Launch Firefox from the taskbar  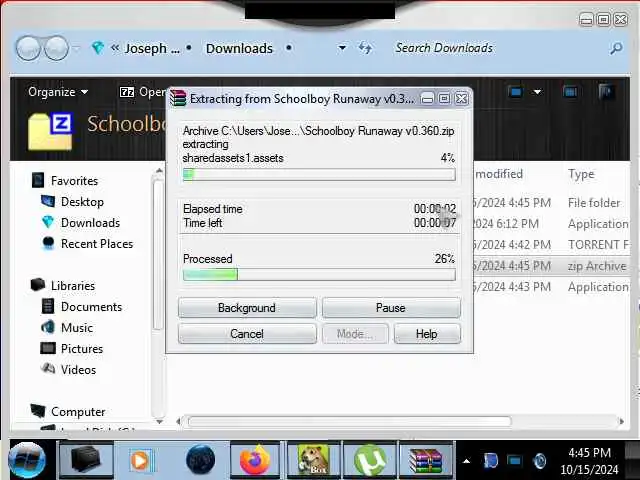click(x=255, y=460)
